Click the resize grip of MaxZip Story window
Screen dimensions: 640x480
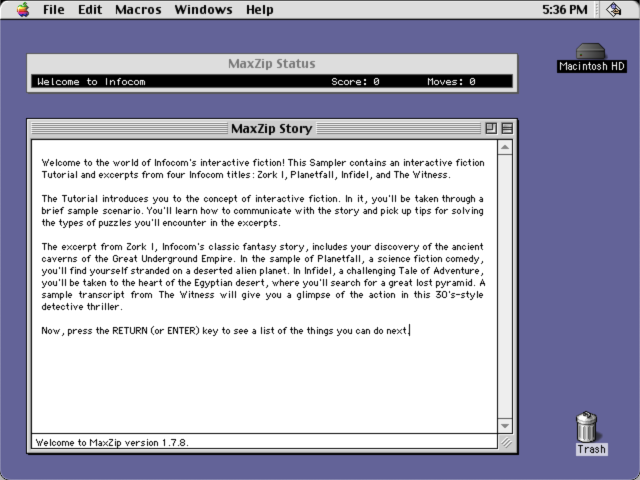tap(506, 442)
